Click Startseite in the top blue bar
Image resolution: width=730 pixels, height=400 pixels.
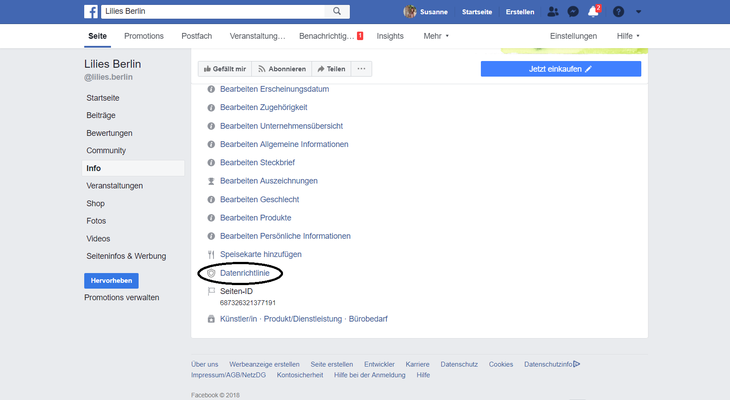pyautogui.click(x=477, y=12)
